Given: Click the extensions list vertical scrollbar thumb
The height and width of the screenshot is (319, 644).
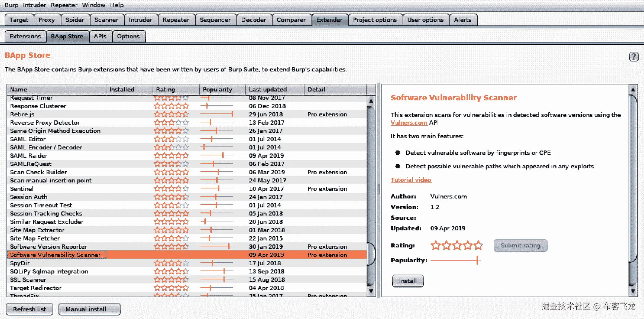Looking at the screenshot, I should pos(371,254).
